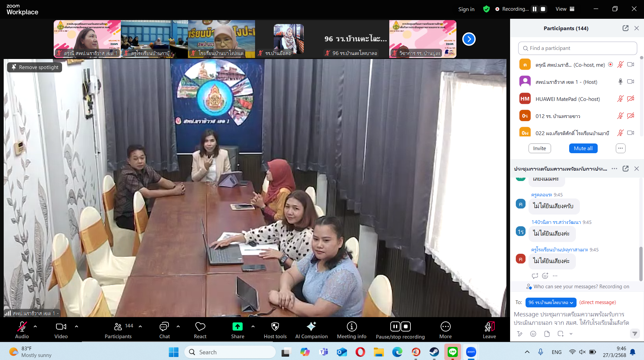Unmute microphone with Audio button
The width and height of the screenshot is (644, 360).
(x=22, y=327)
